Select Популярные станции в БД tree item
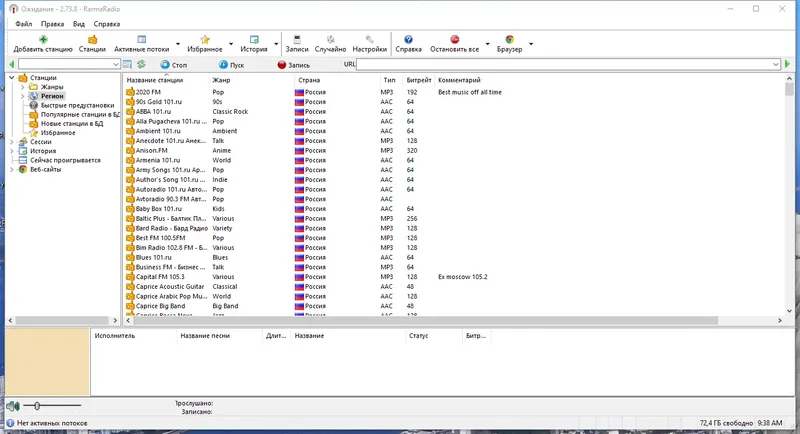Viewport: 800px width, 434px height. 80,114
